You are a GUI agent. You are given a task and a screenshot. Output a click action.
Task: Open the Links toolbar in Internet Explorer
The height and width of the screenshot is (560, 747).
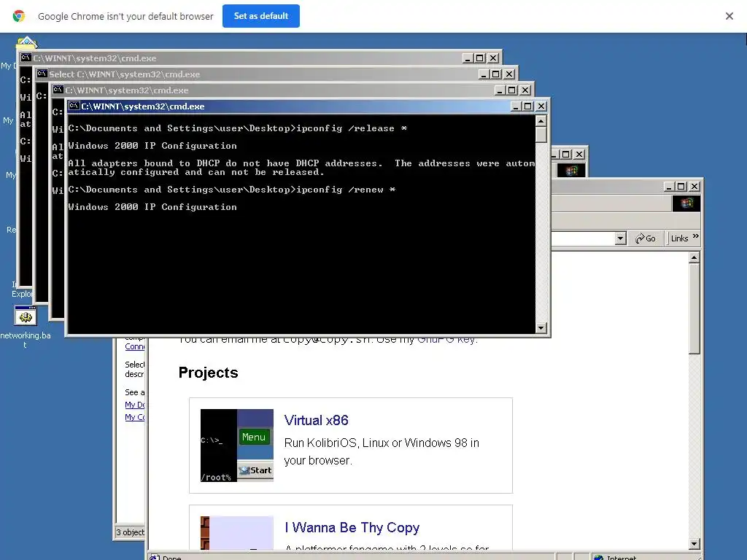pos(679,238)
